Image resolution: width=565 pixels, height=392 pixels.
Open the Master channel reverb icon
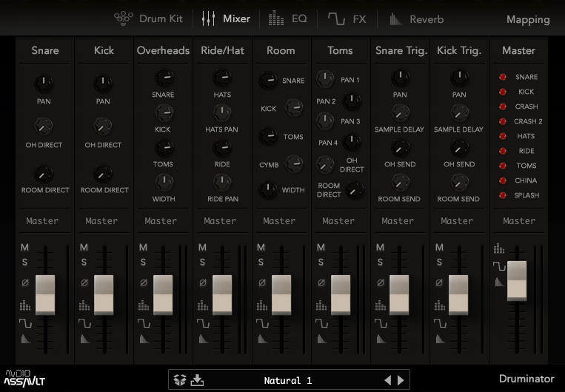coord(499,282)
